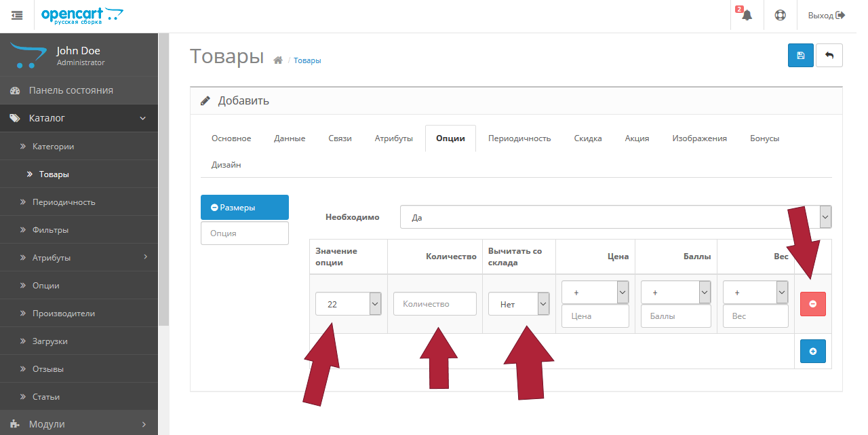The width and height of the screenshot is (868, 435).
Task: Add option value with blue plus button
Action: tap(813, 352)
